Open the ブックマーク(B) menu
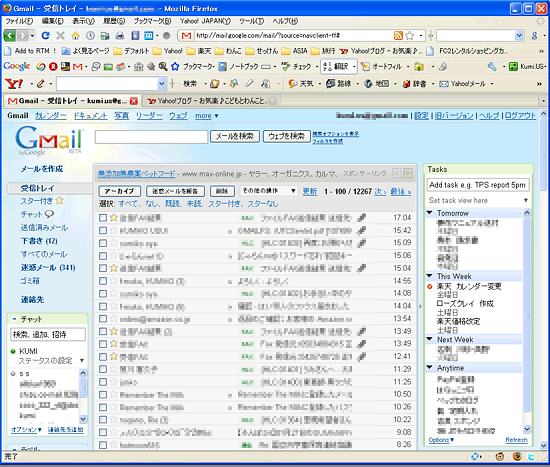This screenshot has height=467, width=550. pos(153,21)
